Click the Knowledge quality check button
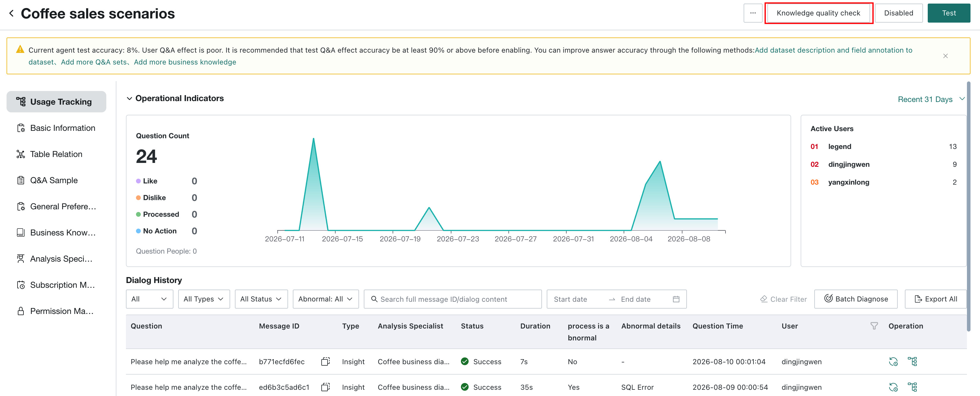 [x=818, y=13]
